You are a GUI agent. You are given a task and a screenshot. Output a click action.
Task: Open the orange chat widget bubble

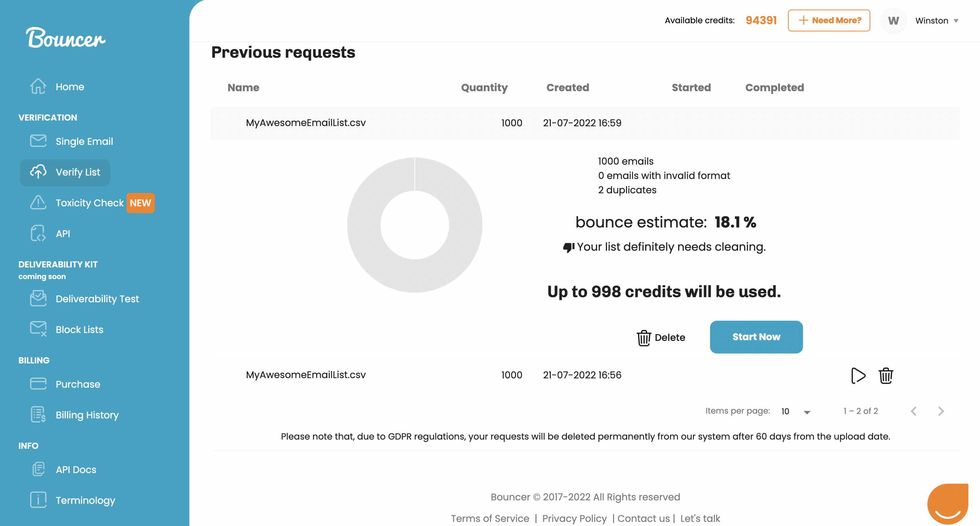pos(947,503)
